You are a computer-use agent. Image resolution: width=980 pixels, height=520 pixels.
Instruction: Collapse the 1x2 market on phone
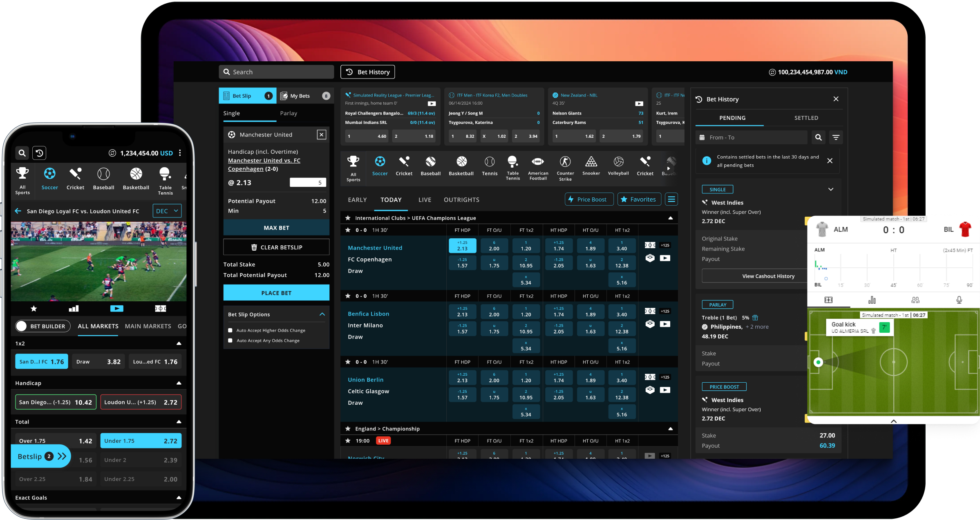point(179,343)
